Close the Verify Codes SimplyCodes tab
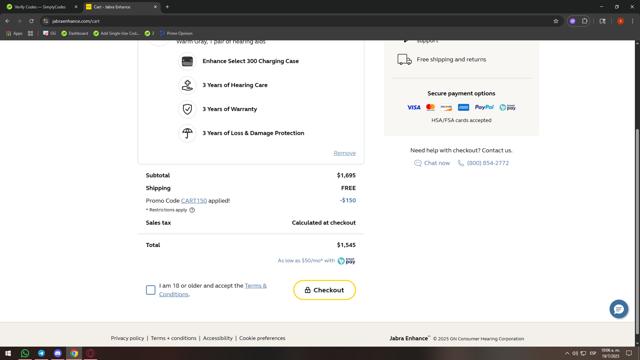 76,7
